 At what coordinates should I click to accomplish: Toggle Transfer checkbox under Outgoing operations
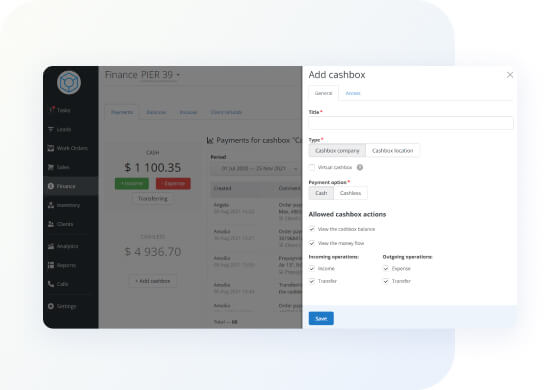[386, 281]
